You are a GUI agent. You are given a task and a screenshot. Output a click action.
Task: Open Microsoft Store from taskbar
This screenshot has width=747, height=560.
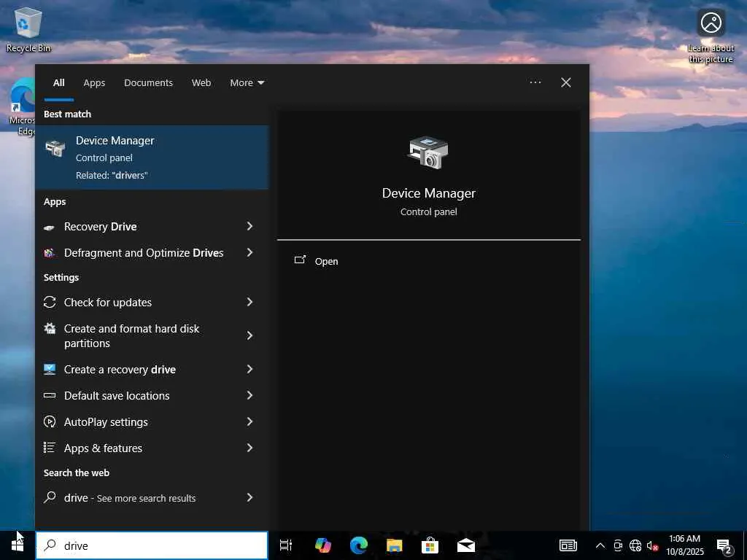pos(430,545)
